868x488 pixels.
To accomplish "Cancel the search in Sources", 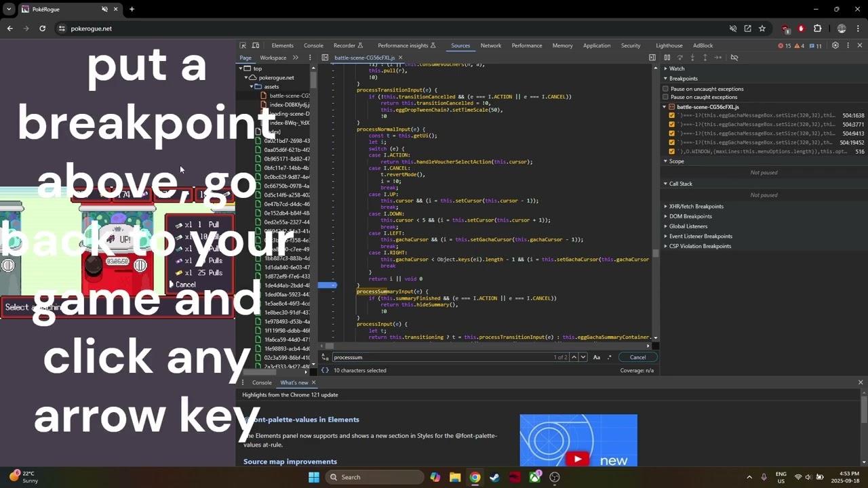I will tap(637, 357).
